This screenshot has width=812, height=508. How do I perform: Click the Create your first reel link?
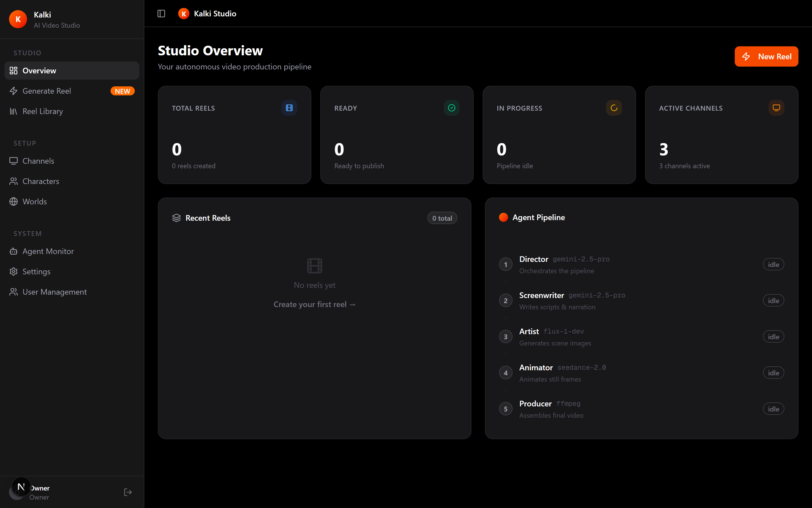[x=314, y=305]
